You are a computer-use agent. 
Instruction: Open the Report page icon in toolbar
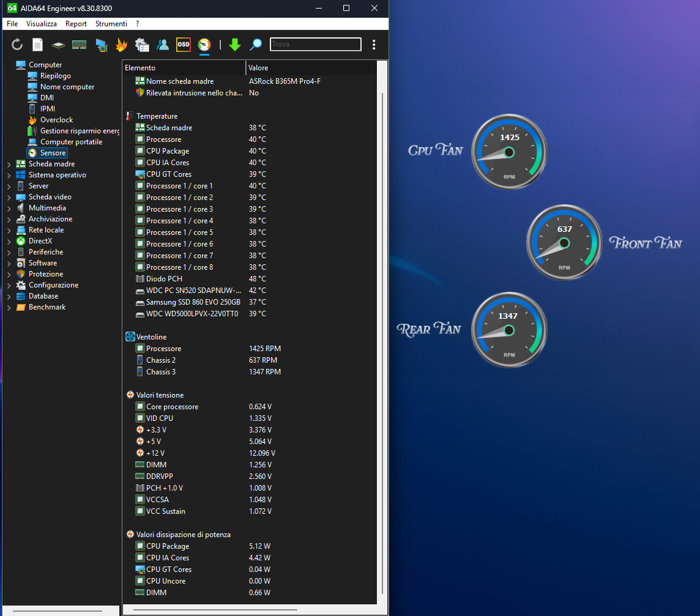pos(37,45)
